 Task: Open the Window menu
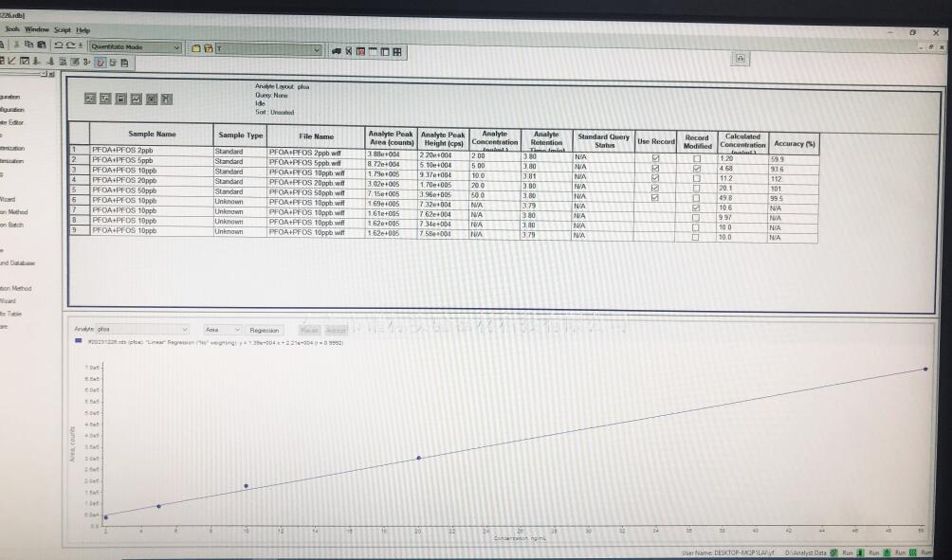coord(37,29)
